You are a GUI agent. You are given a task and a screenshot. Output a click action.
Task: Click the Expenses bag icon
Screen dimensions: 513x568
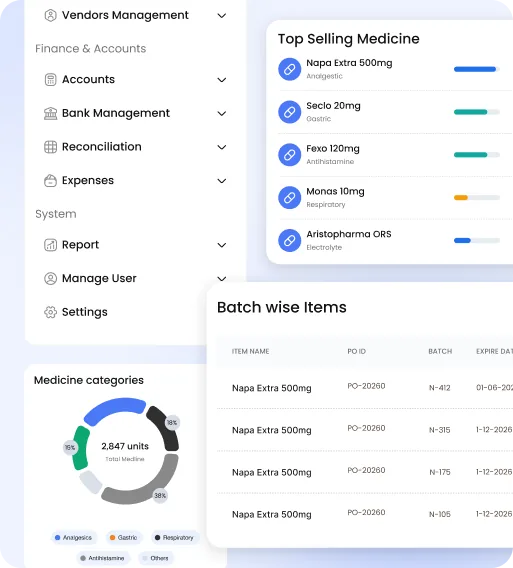point(50,180)
